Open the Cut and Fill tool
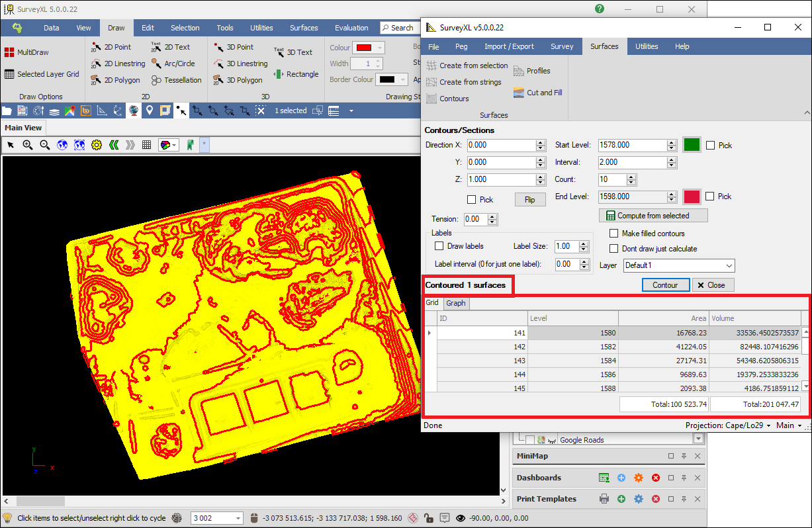The width and height of the screenshot is (812, 528). point(537,93)
